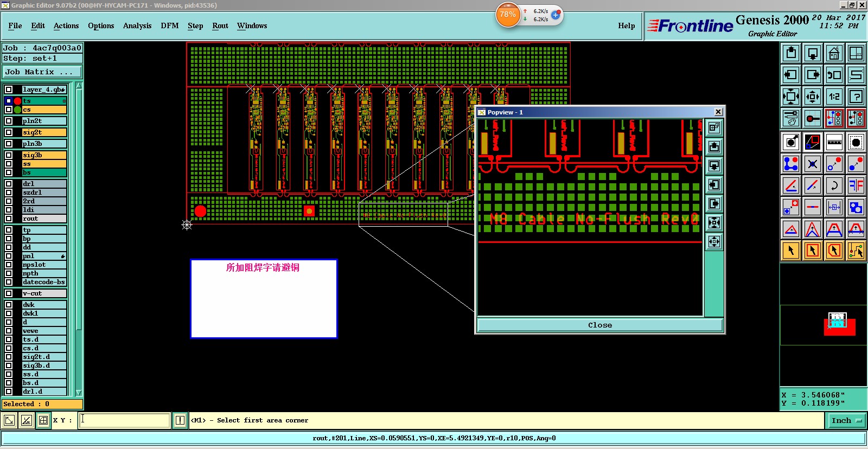Click the red color dot of layer ts
This screenshot has width=868, height=449.
(17, 101)
